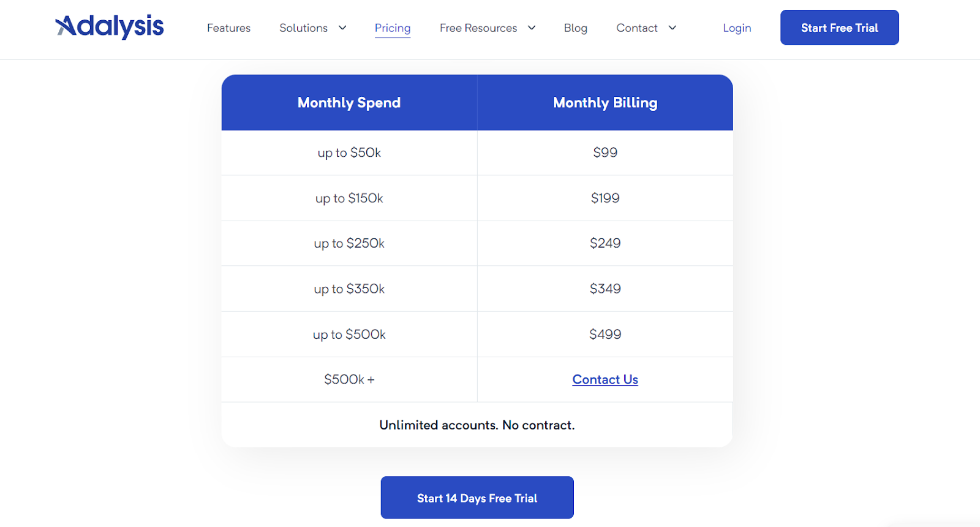Select the Monthly Billing column header
980x527 pixels.
pos(605,103)
